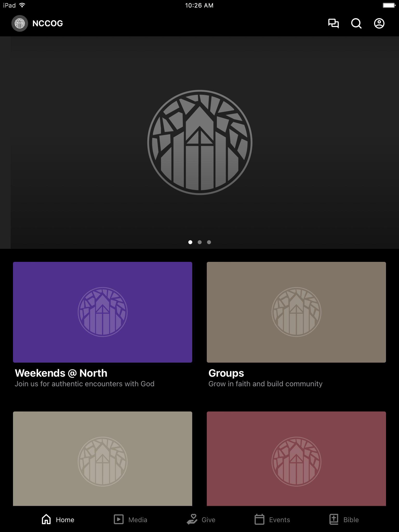Viewport: 399px width, 532px height.
Task: Open the user profile icon
Action: [379, 23]
